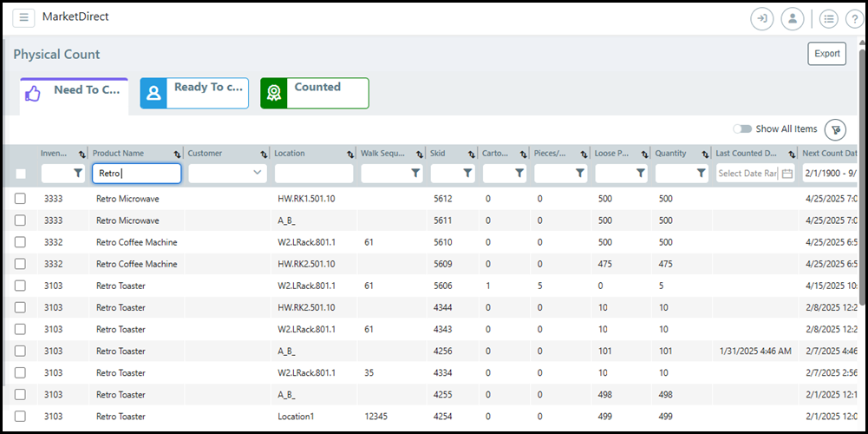Switch to the Counted tab

pyautogui.click(x=315, y=93)
